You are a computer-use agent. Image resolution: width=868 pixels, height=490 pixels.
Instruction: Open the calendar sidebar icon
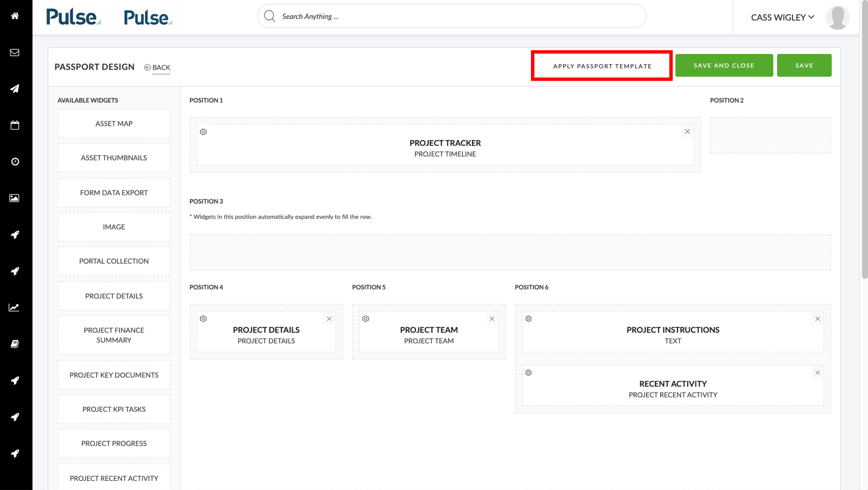14,125
